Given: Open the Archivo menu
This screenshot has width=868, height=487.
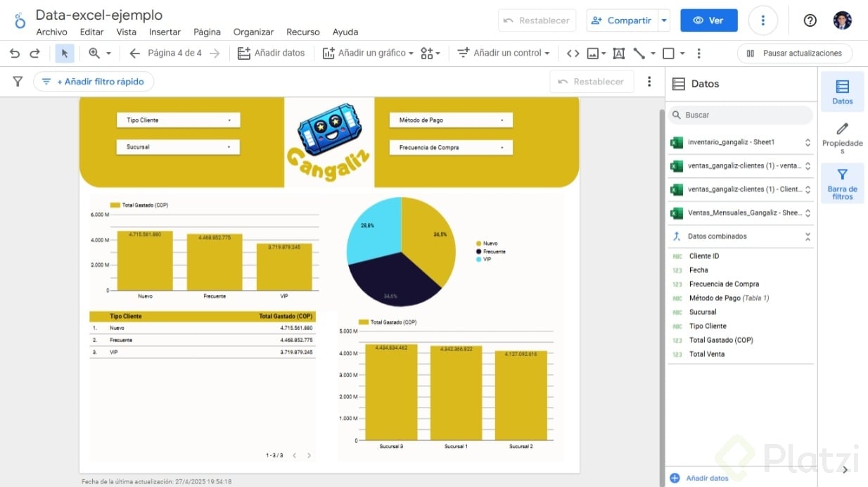Looking at the screenshot, I should [x=51, y=32].
